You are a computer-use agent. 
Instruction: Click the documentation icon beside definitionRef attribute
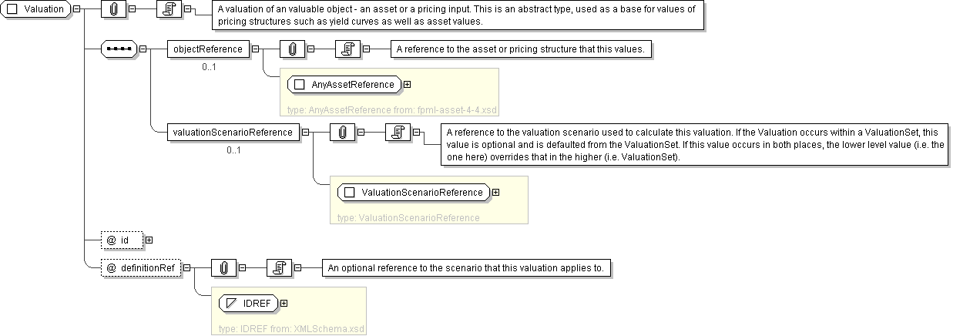pos(278,268)
